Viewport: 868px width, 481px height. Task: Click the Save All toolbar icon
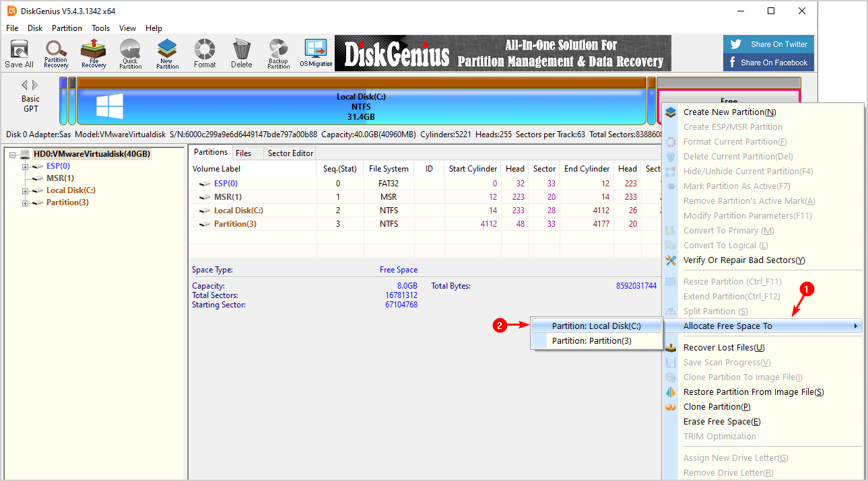coord(19,54)
